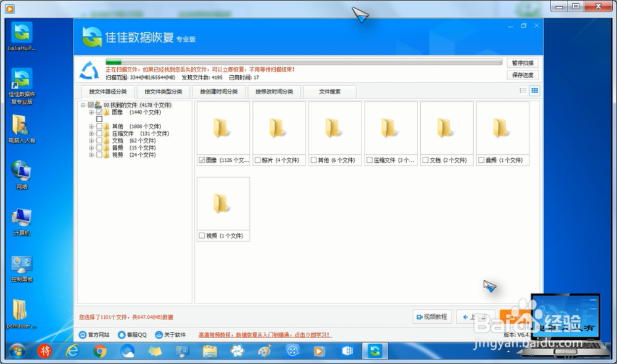The width and height of the screenshot is (617, 364).
Task: Check the 其他 (6个文件) checkbox
Action: coord(313,160)
